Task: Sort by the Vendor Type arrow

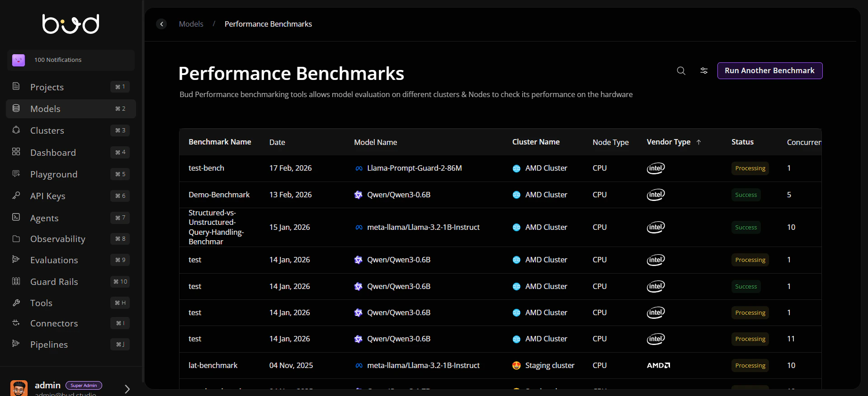Action: pyautogui.click(x=698, y=142)
